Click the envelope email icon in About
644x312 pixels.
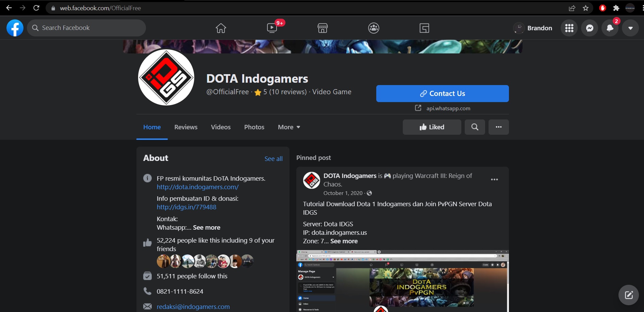click(147, 307)
